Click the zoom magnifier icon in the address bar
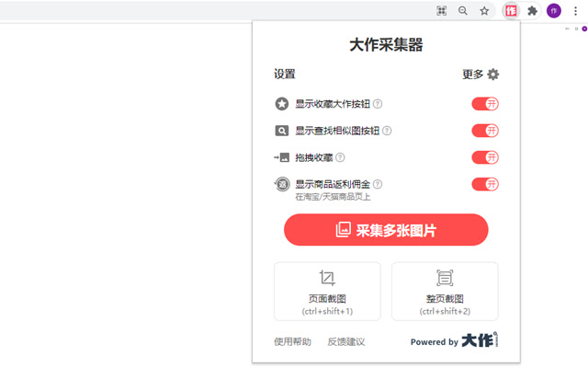The image size is (588, 368). click(x=463, y=11)
